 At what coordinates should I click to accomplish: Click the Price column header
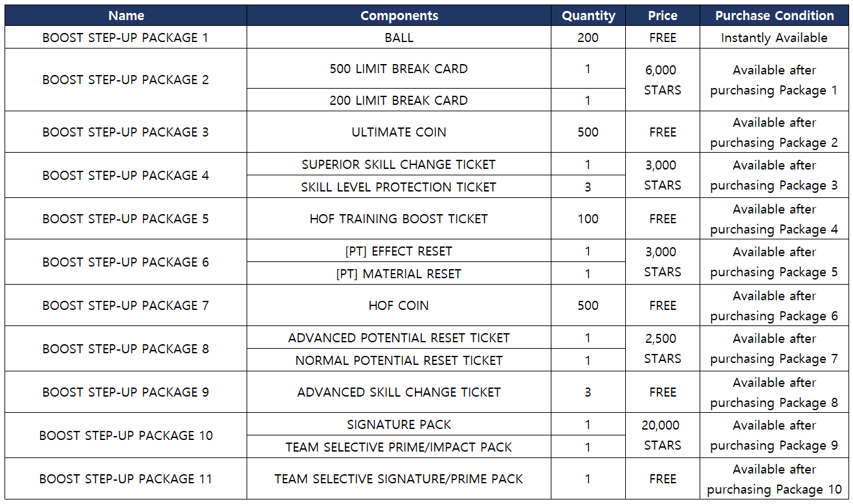point(662,16)
